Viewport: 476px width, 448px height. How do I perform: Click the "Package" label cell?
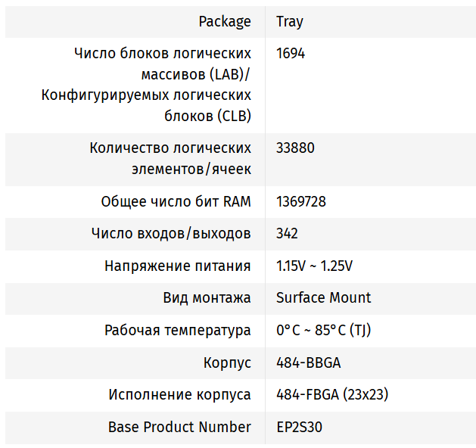pyautogui.click(x=224, y=21)
